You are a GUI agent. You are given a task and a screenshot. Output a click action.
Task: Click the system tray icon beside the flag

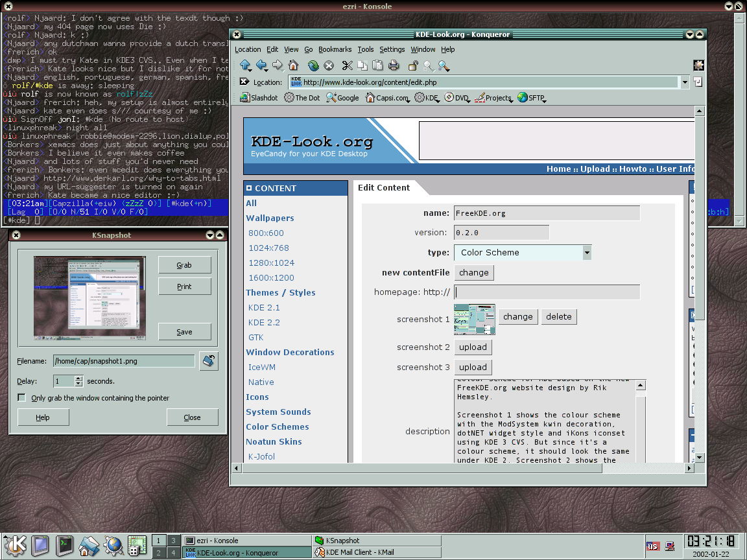670,546
